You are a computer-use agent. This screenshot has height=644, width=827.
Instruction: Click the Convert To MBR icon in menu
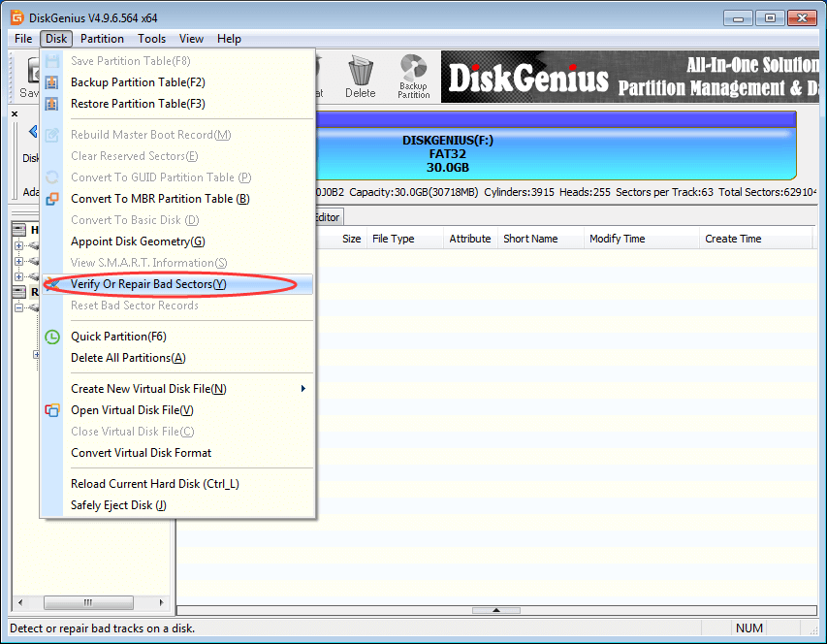pos(51,199)
